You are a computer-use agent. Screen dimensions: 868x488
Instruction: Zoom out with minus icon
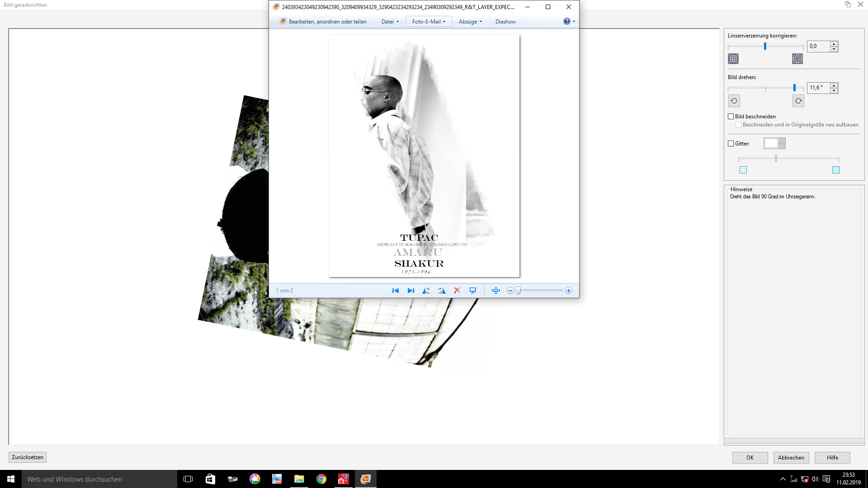tap(510, 291)
